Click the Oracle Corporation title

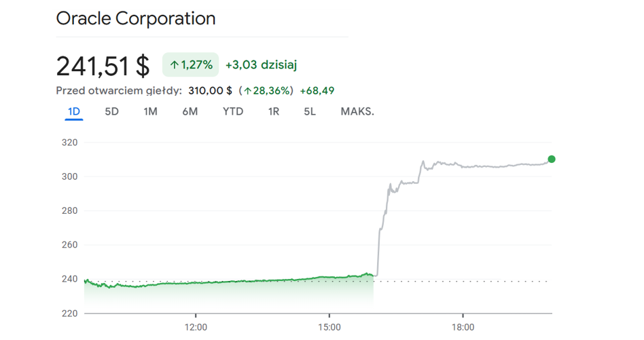click(136, 18)
